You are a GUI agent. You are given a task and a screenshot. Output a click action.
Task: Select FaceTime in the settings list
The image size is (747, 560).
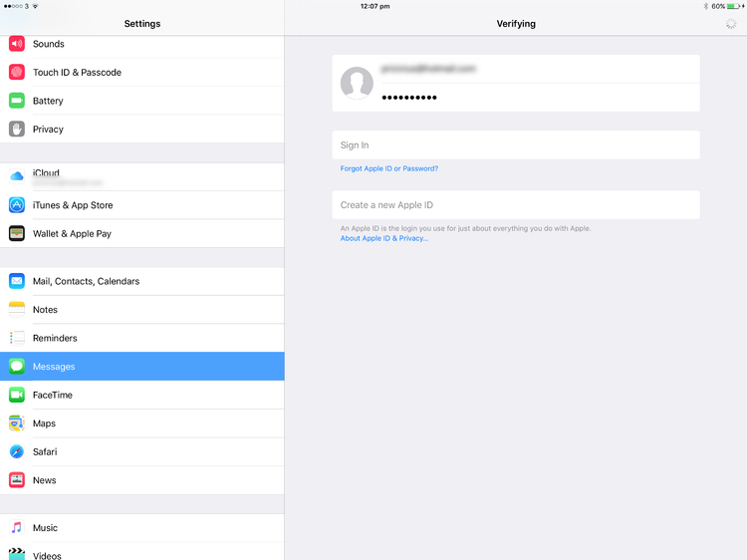click(142, 396)
